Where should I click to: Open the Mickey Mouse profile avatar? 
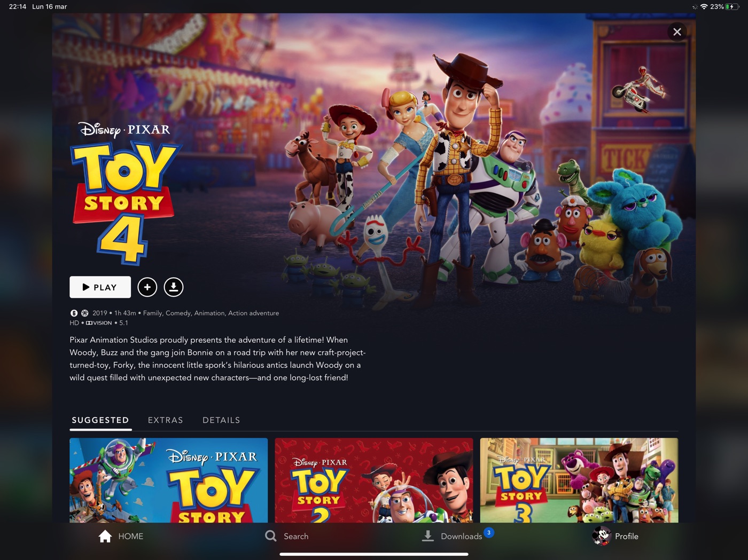click(601, 536)
